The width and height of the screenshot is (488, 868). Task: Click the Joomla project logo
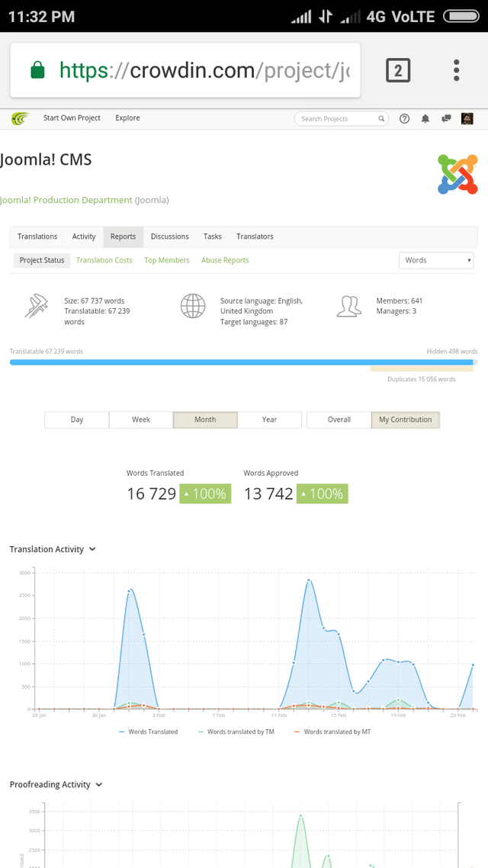click(457, 174)
